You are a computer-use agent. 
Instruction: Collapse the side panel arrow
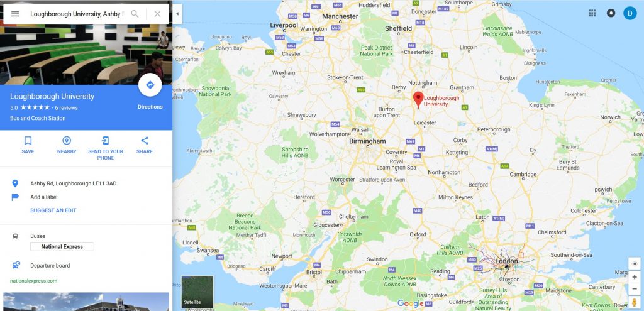177,14
